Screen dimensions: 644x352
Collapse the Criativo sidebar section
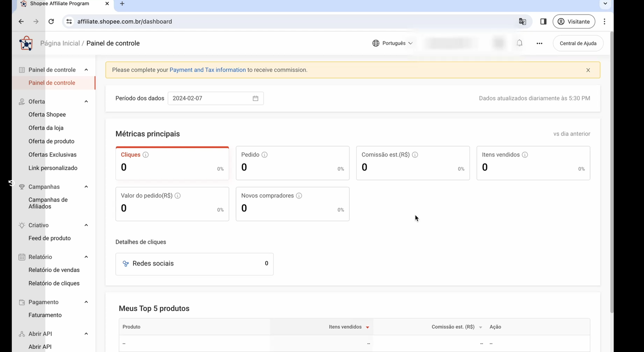(86, 225)
